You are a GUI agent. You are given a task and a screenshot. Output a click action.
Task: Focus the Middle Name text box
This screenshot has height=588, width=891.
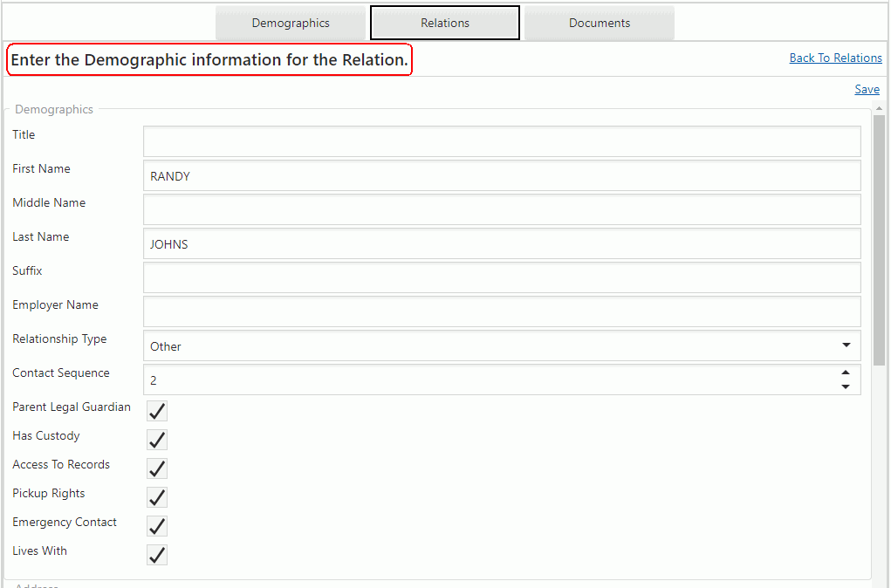(502, 209)
